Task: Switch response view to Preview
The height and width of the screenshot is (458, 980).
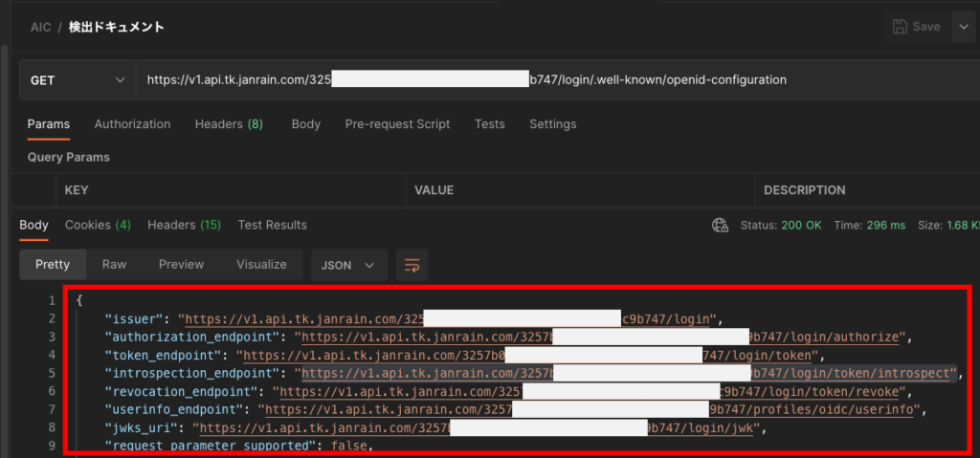Action: click(x=181, y=265)
